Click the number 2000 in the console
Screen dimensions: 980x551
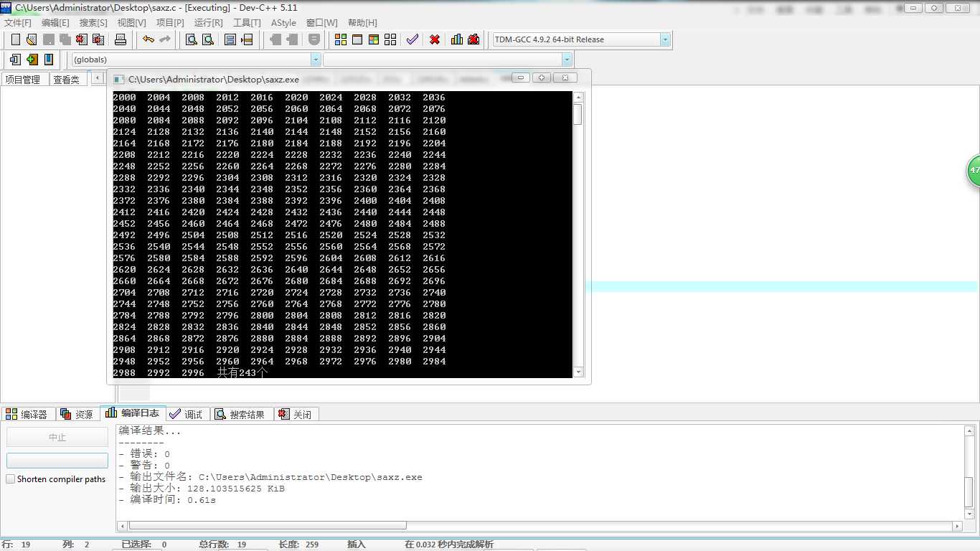124,98
